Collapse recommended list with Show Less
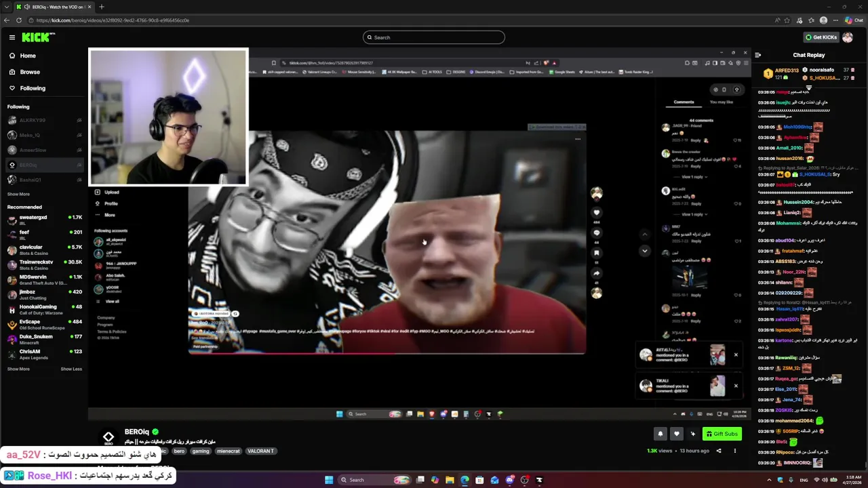Image resolution: width=868 pixels, height=488 pixels. click(71, 369)
